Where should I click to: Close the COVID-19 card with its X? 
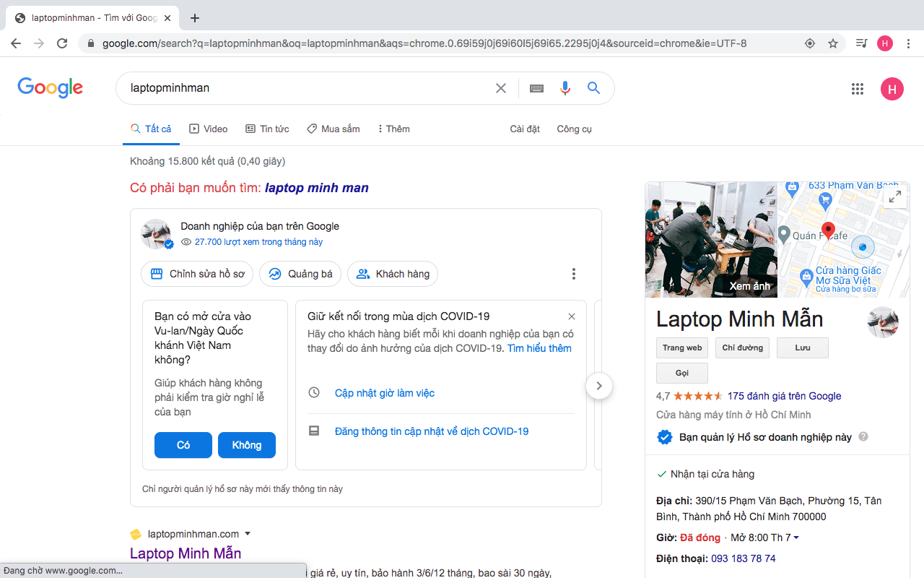pos(572,316)
